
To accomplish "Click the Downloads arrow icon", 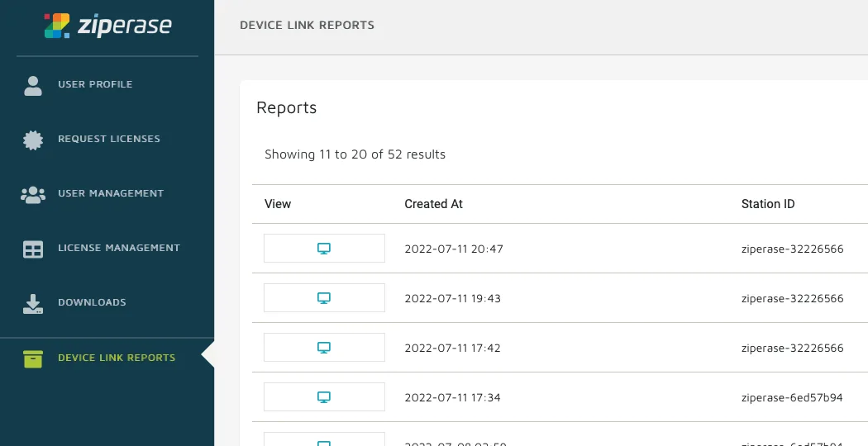I will click(33, 304).
